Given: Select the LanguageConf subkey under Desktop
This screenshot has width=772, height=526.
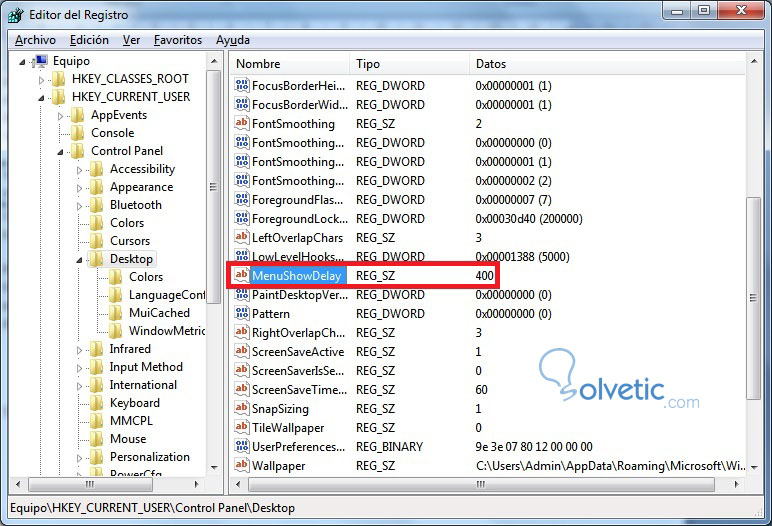Looking at the screenshot, I should coord(167,295).
